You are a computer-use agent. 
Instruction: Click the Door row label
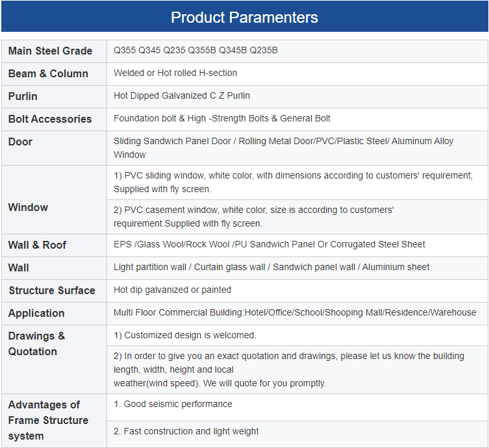[x=20, y=142]
